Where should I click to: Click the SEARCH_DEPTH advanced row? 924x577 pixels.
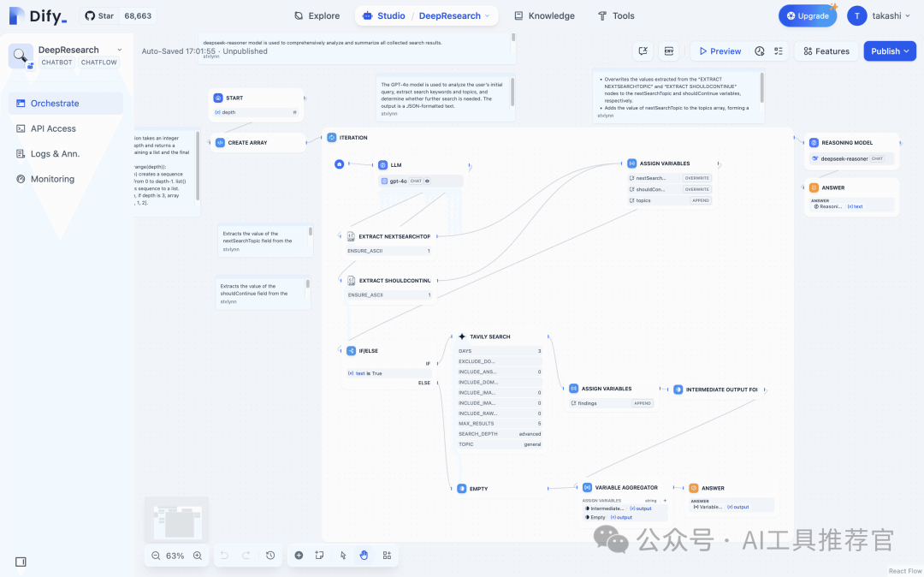coord(500,434)
